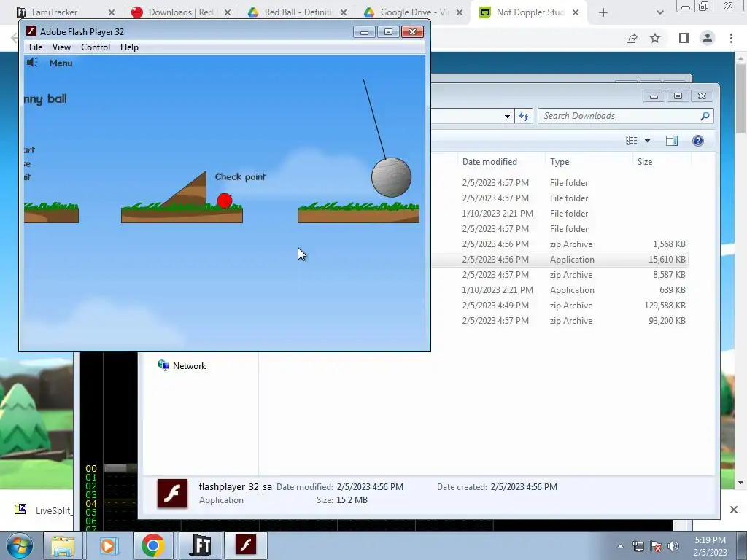Expand the Explorer address bar dropdown arrow
Screen dimensions: 747x560
[x=507, y=116]
